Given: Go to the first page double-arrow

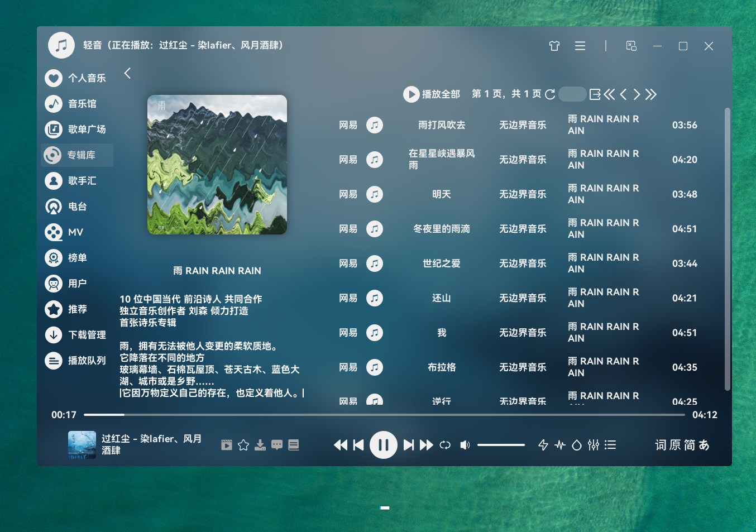Looking at the screenshot, I should pyautogui.click(x=609, y=94).
